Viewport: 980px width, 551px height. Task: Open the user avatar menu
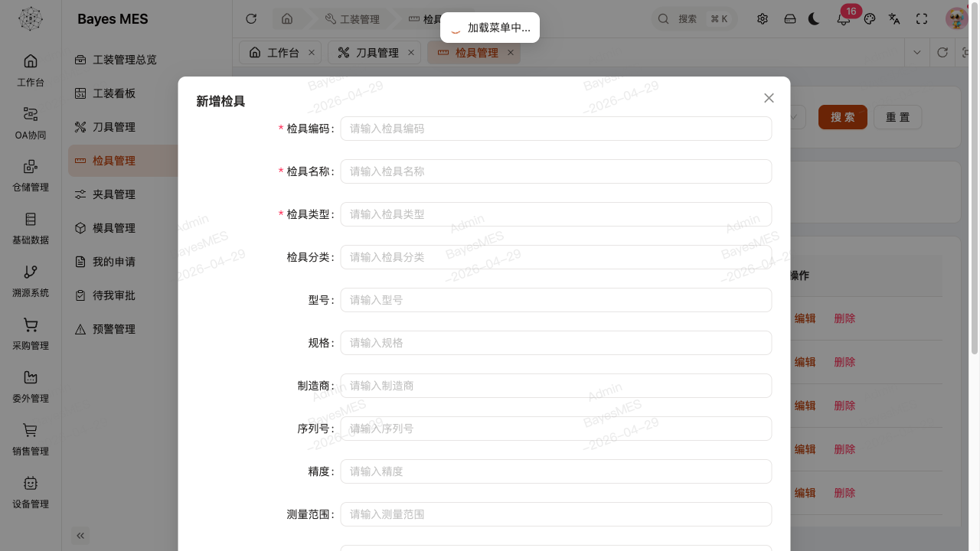[x=956, y=19]
